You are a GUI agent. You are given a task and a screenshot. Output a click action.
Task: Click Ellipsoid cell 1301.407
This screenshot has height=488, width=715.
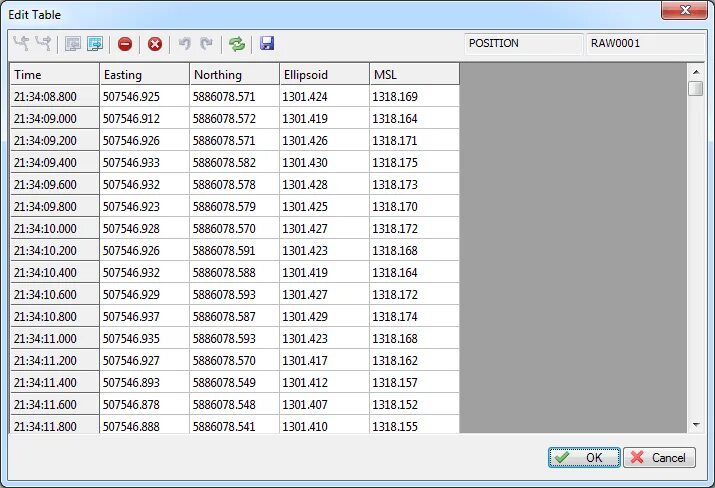click(x=324, y=404)
